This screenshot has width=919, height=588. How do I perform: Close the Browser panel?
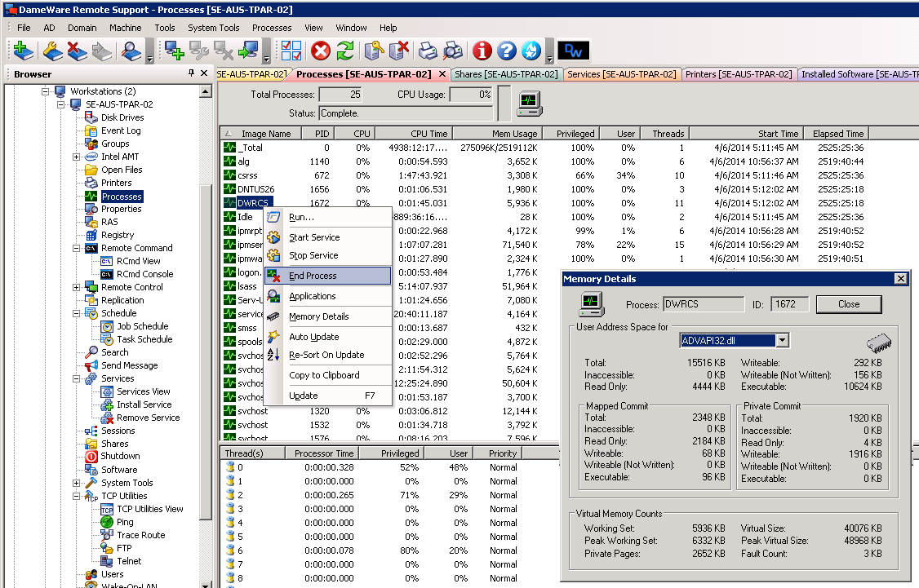(x=204, y=73)
